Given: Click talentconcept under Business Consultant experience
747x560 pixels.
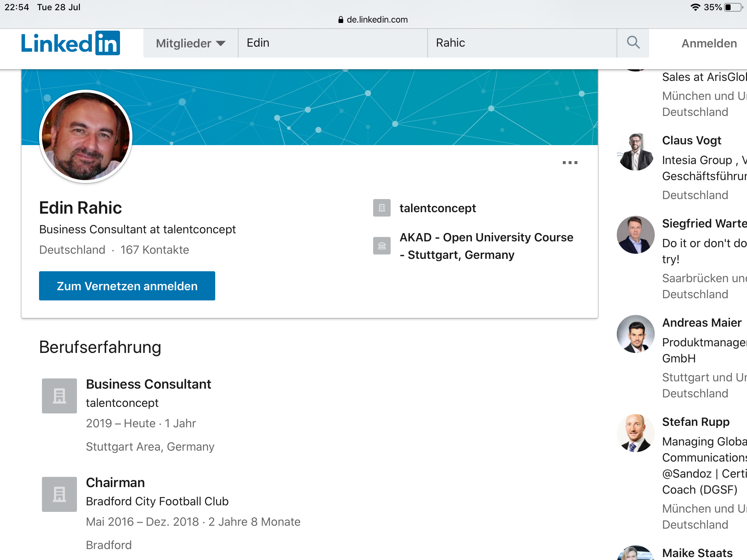Looking at the screenshot, I should click(x=122, y=403).
